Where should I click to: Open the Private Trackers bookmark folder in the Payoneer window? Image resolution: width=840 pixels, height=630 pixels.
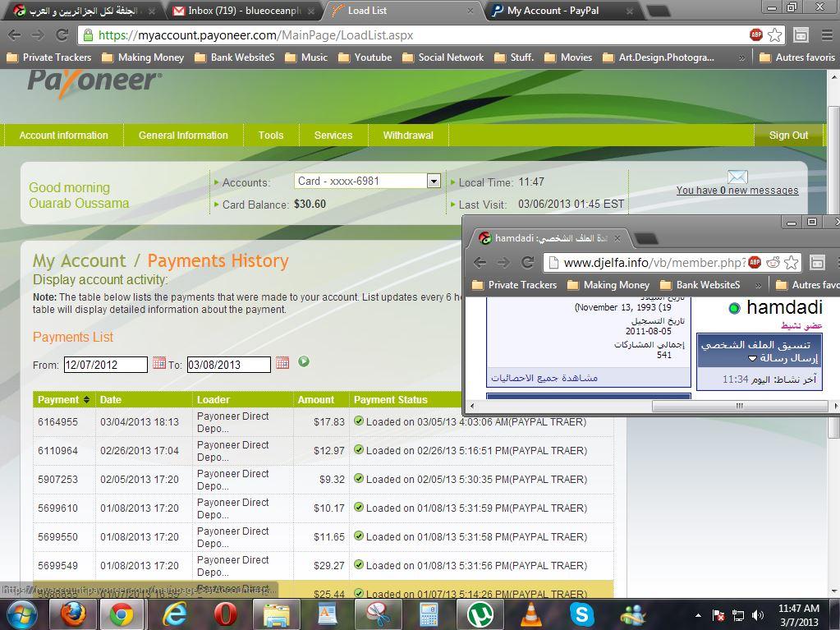click(48, 57)
